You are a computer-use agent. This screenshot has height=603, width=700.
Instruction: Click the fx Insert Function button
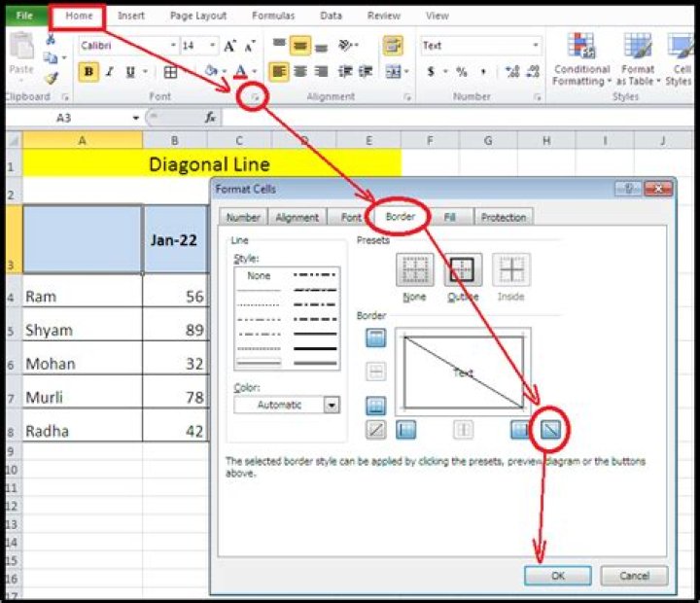[x=210, y=118]
